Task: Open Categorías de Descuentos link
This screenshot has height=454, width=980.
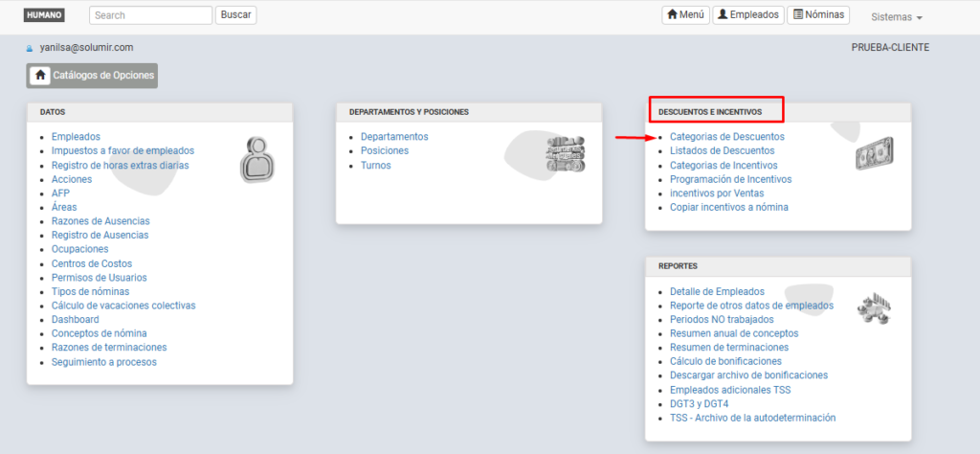Action: [726, 137]
